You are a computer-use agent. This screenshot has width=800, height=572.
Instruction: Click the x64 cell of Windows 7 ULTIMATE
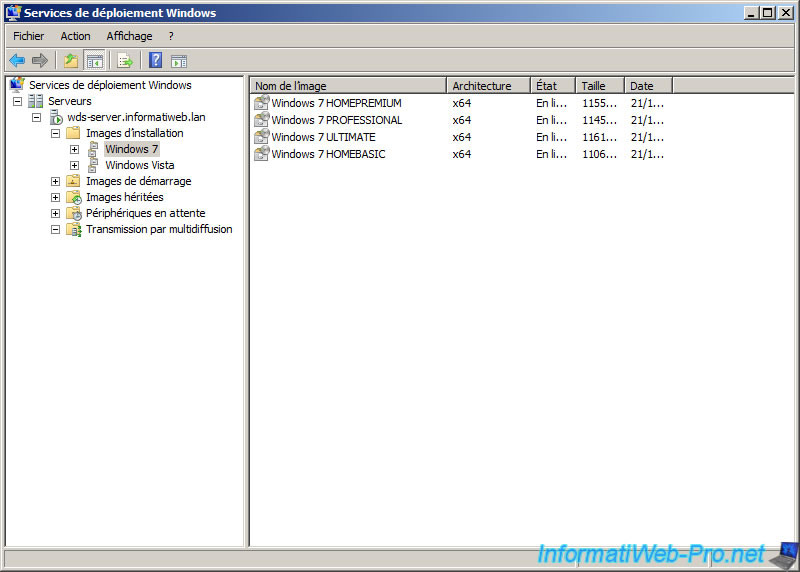pos(462,137)
